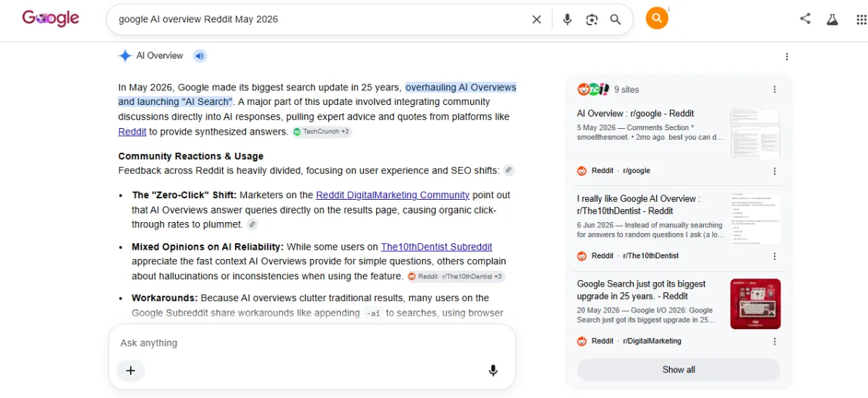Click the r/google source label
The image size is (868, 398).
pyautogui.click(x=637, y=171)
